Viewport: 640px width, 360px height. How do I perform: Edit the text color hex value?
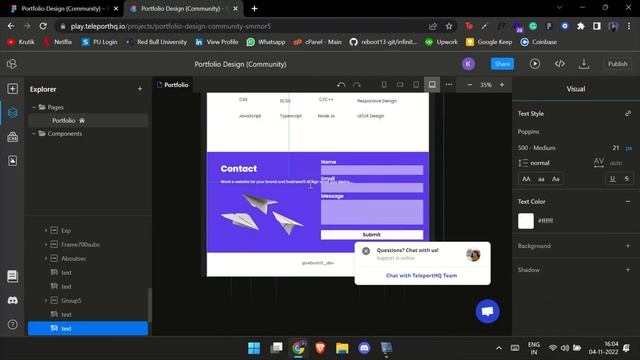click(x=545, y=221)
